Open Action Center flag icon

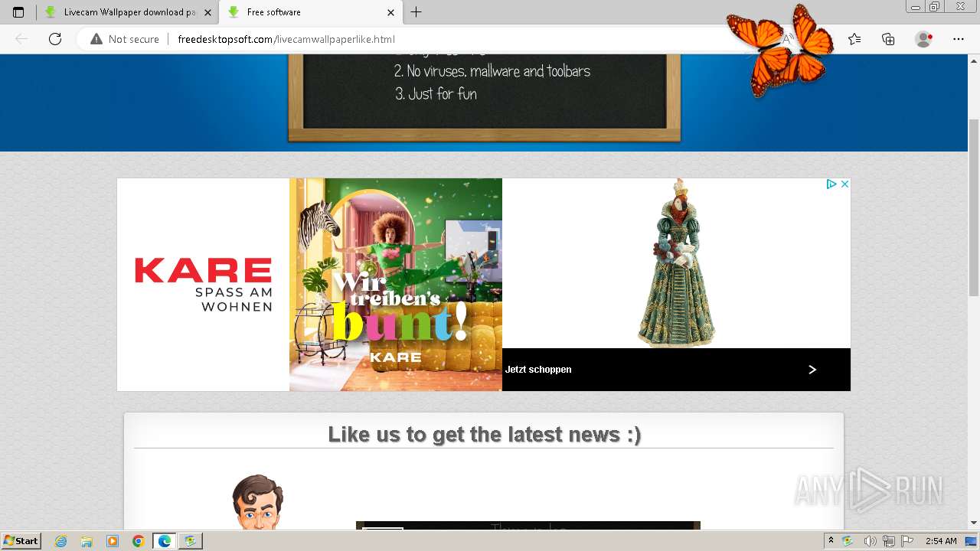click(907, 541)
